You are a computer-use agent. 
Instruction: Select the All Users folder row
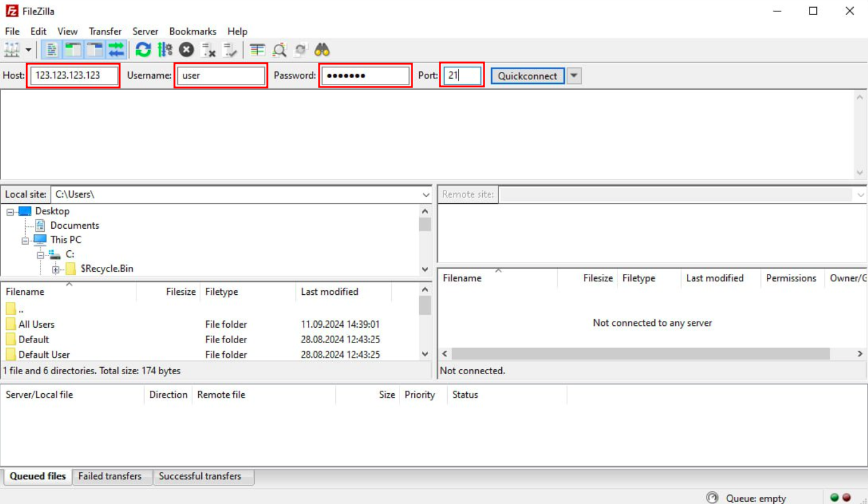[x=210, y=325]
